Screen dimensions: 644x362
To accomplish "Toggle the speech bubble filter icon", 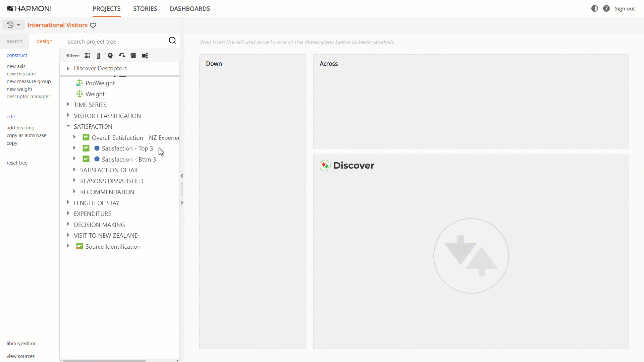I will [110, 56].
